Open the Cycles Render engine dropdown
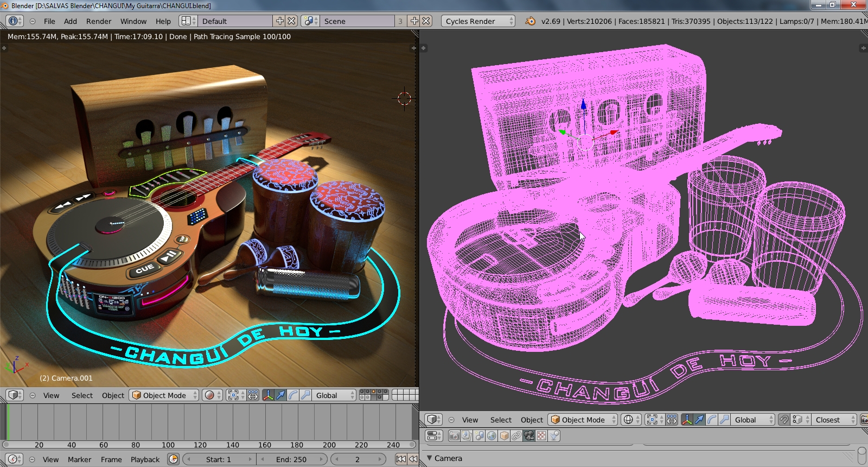Screen dimensions: 868x467 [478, 21]
